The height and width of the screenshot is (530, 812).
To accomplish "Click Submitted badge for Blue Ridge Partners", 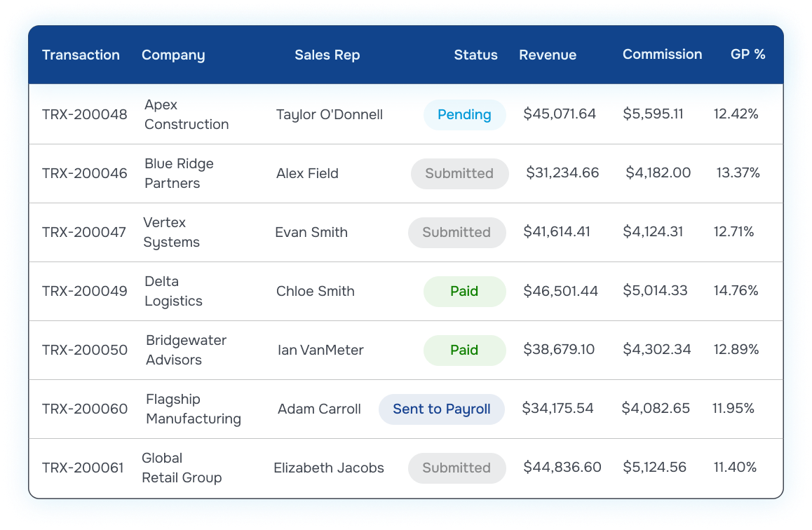I will (x=459, y=173).
